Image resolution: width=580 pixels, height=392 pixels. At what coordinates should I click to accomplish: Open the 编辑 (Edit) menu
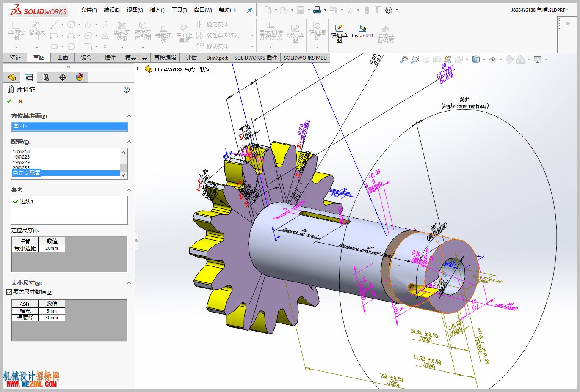[x=112, y=10]
